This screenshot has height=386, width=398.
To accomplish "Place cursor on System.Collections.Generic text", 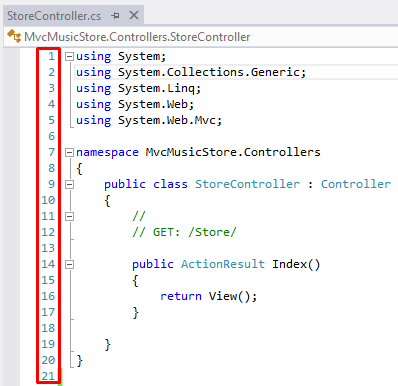I will pos(212,72).
